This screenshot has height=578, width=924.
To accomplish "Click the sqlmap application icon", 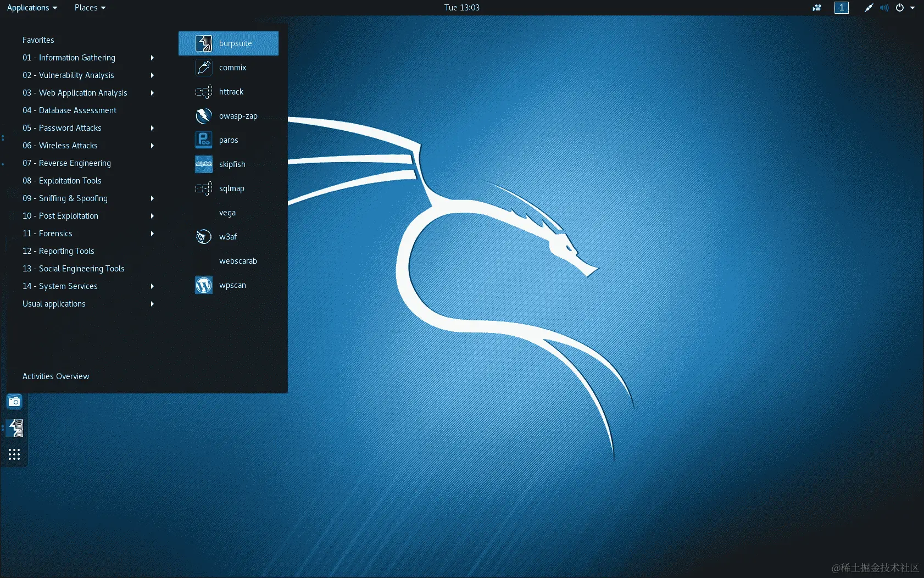I will pos(204,188).
